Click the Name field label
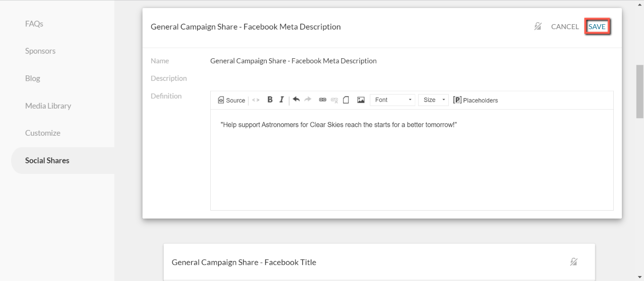644x281 pixels. coord(160,61)
